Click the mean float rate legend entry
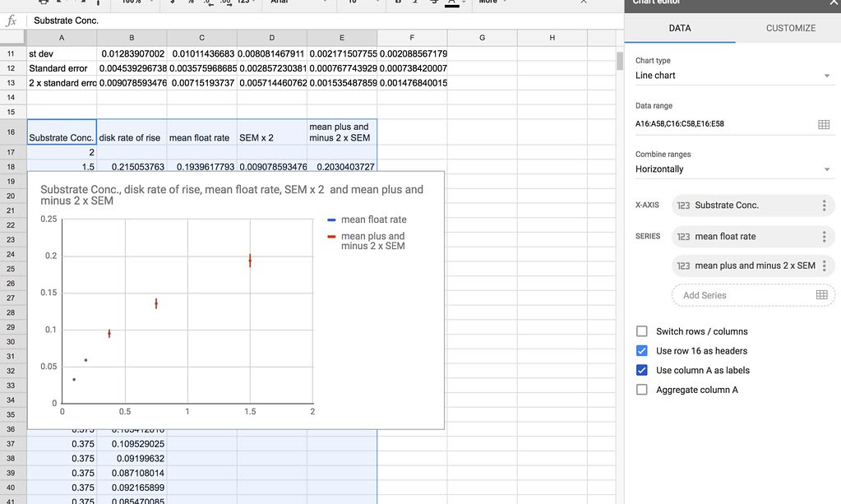The width and height of the screenshot is (841, 504). click(x=373, y=220)
